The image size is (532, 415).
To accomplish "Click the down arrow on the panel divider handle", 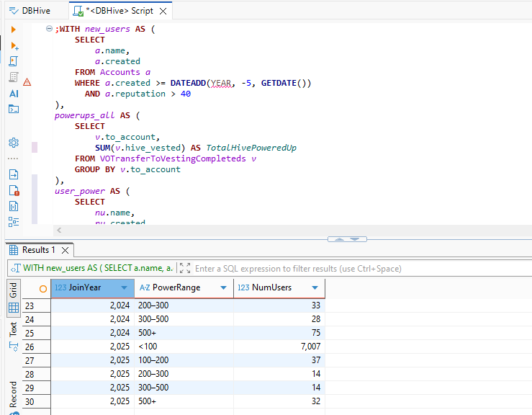I will [x=355, y=239].
